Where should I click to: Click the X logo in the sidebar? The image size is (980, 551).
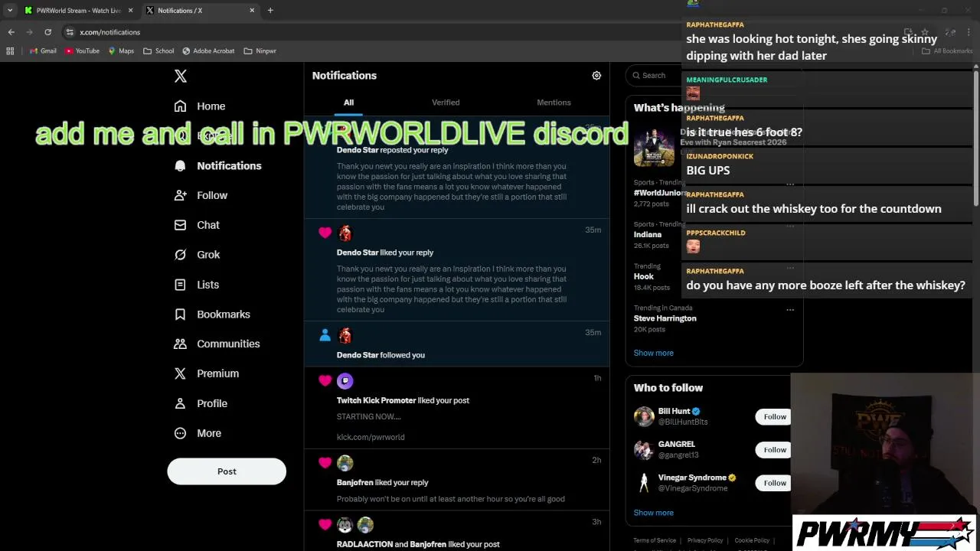click(181, 76)
